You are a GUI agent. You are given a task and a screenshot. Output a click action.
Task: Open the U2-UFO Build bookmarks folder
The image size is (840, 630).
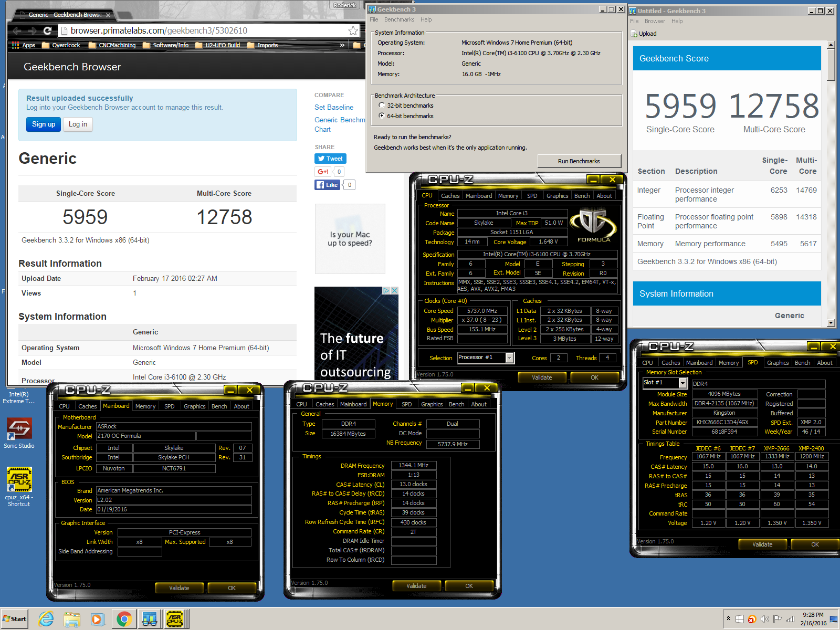(x=217, y=45)
